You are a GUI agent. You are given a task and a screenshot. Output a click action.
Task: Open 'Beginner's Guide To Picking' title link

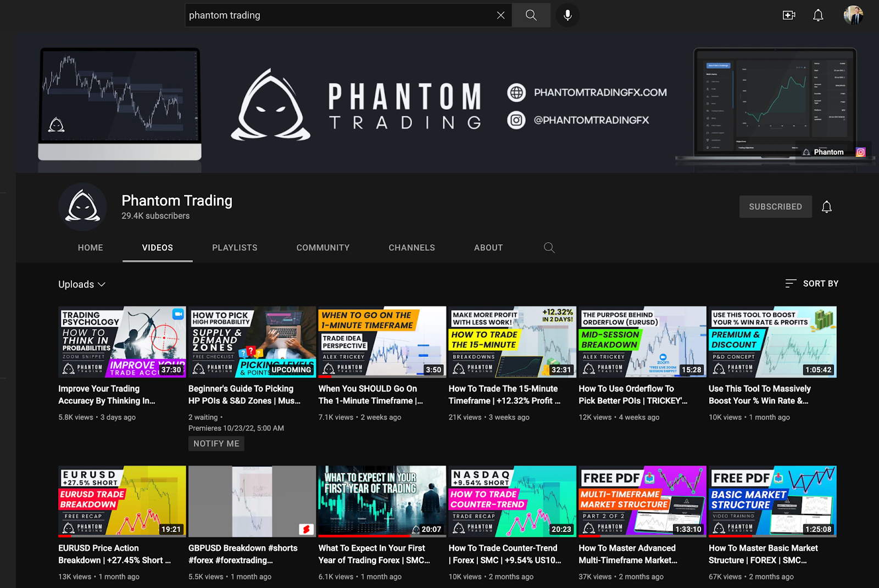[x=244, y=395]
